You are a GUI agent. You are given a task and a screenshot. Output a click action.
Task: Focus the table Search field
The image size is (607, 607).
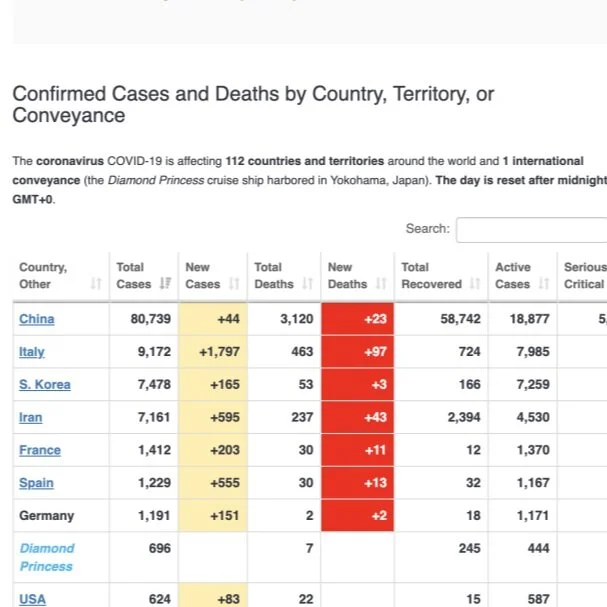point(532,230)
